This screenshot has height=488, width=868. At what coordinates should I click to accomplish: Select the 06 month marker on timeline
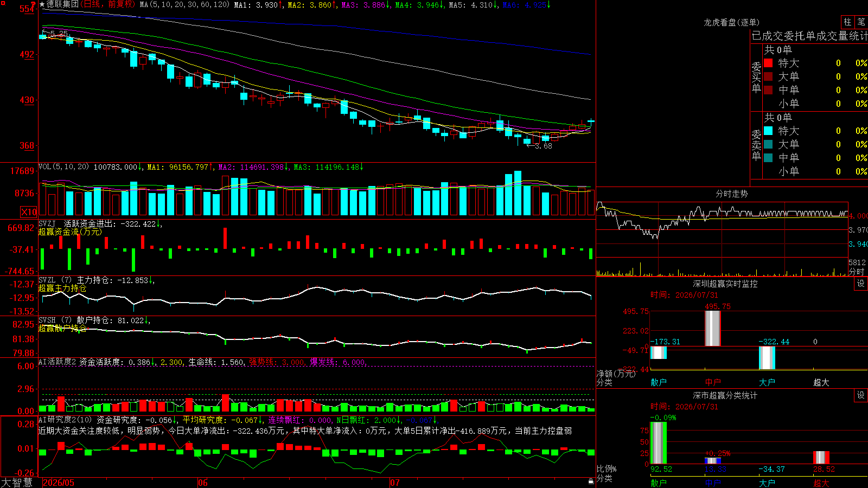coord(203,483)
